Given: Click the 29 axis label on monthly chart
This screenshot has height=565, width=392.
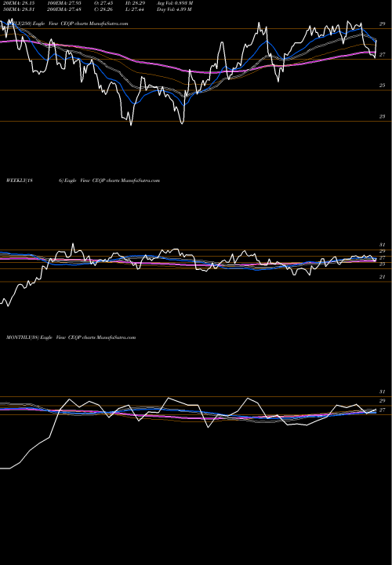Looking at the screenshot, I should tap(382, 401).
